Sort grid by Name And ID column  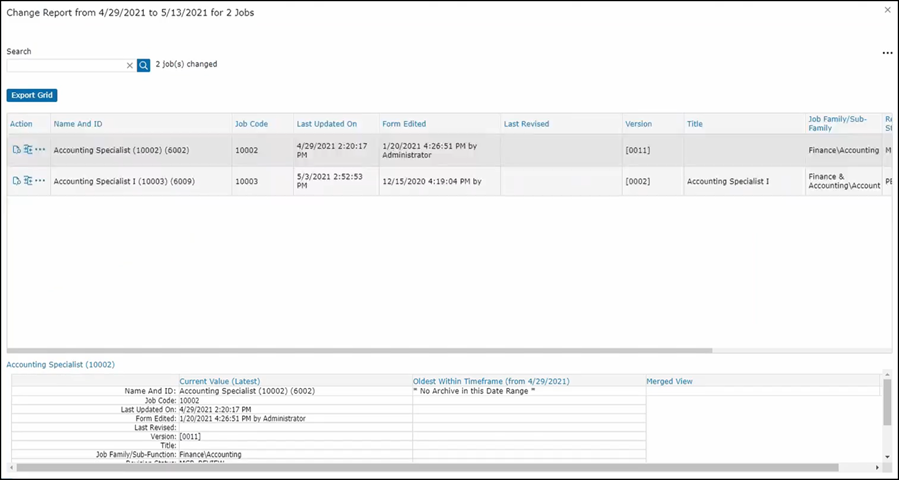pyautogui.click(x=78, y=124)
